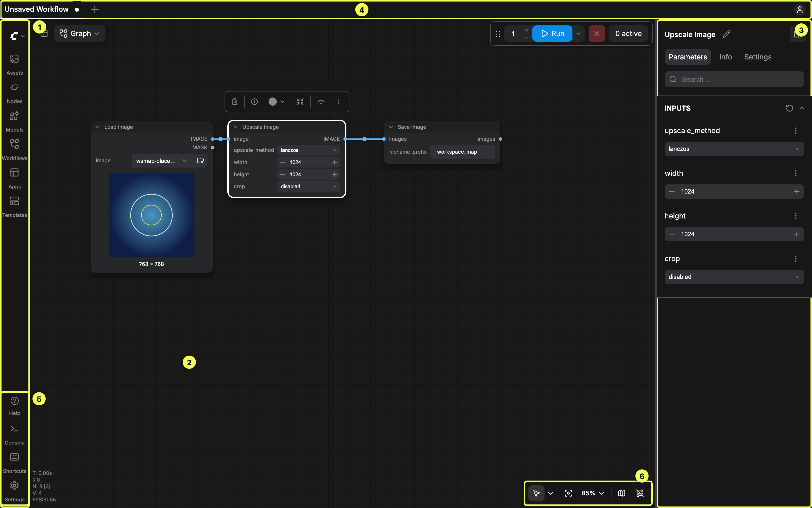This screenshot has height=508, width=812.
Task: Focus the parameters Search field
Action: point(734,79)
